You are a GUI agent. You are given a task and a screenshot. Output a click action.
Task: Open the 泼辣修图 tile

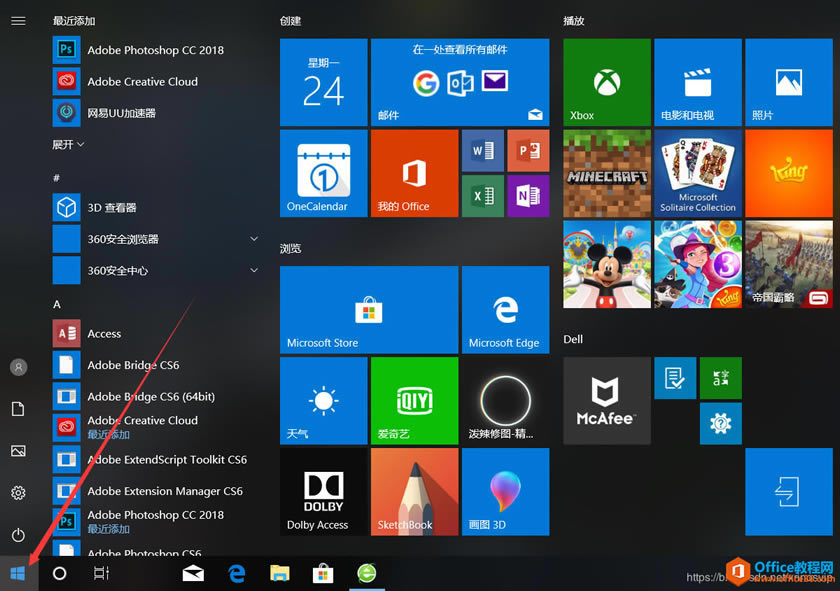coord(506,401)
